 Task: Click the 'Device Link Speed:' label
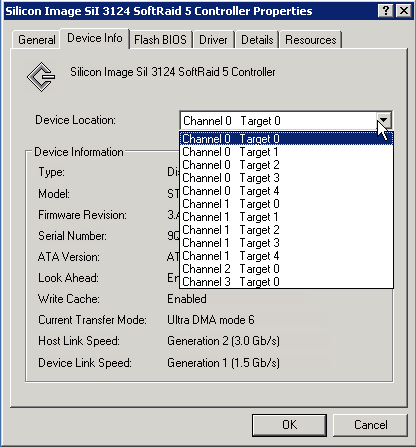click(x=85, y=363)
